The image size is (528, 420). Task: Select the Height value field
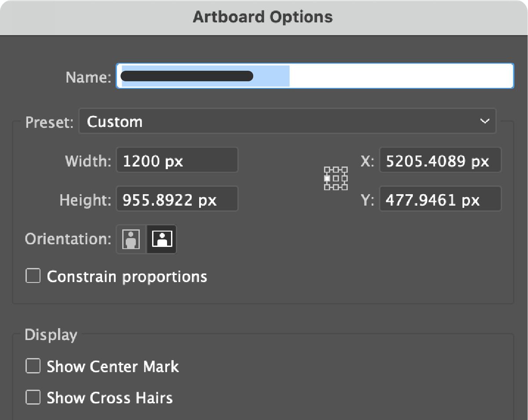(x=177, y=199)
